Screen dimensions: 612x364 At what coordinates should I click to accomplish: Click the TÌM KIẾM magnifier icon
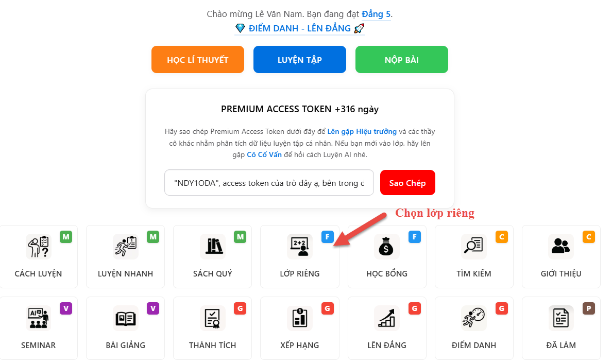click(474, 246)
